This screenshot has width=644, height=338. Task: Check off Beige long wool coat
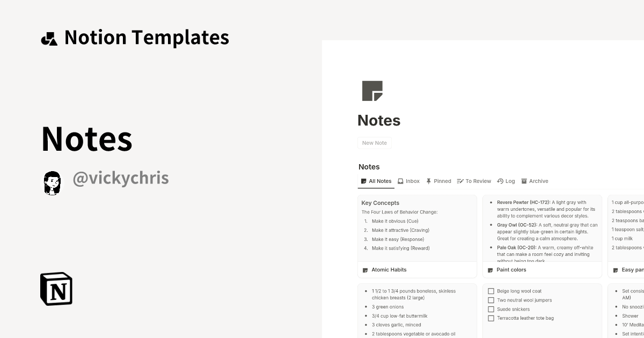(x=491, y=291)
